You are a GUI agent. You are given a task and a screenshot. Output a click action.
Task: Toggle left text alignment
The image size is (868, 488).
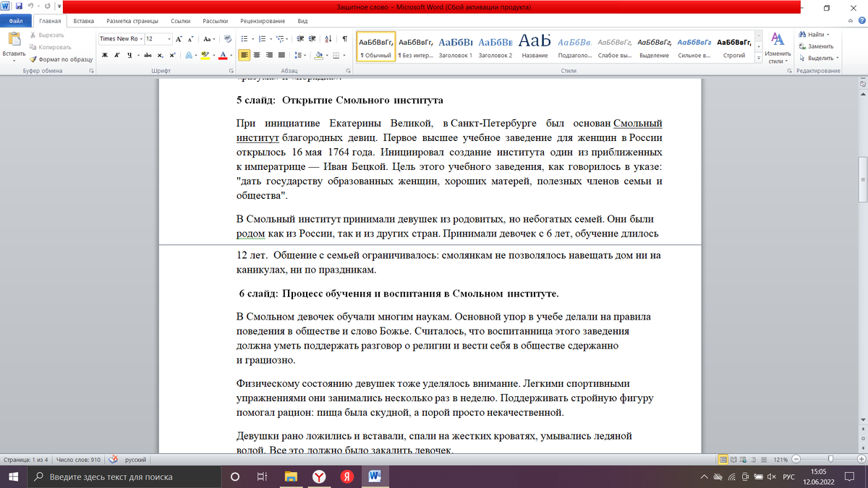pos(244,55)
